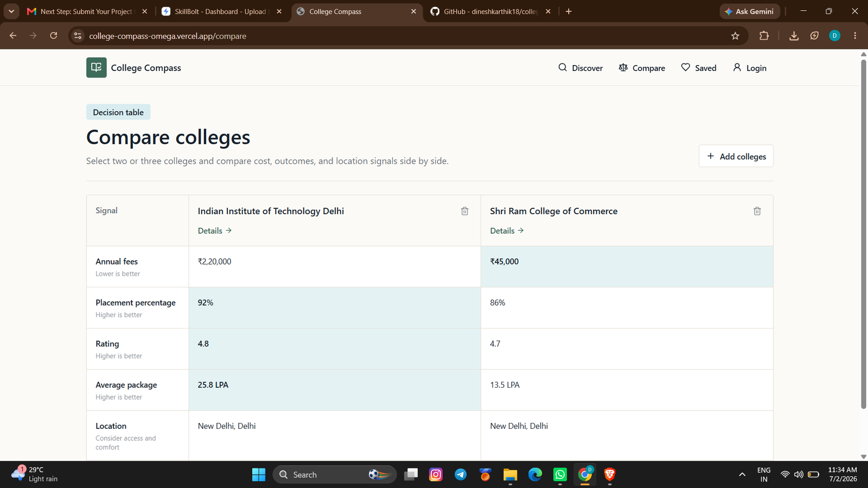The width and height of the screenshot is (868, 488).
Task: View site information icon in address bar
Action: point(78,36)
